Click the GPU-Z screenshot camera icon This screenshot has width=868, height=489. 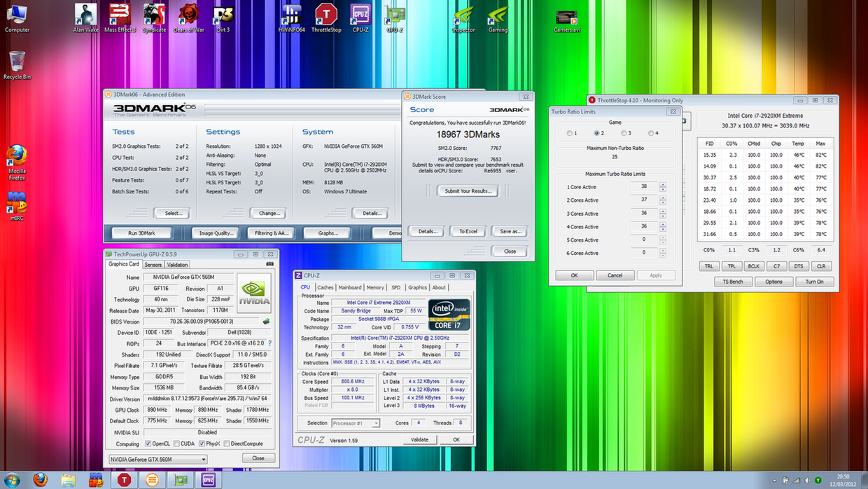270,265
